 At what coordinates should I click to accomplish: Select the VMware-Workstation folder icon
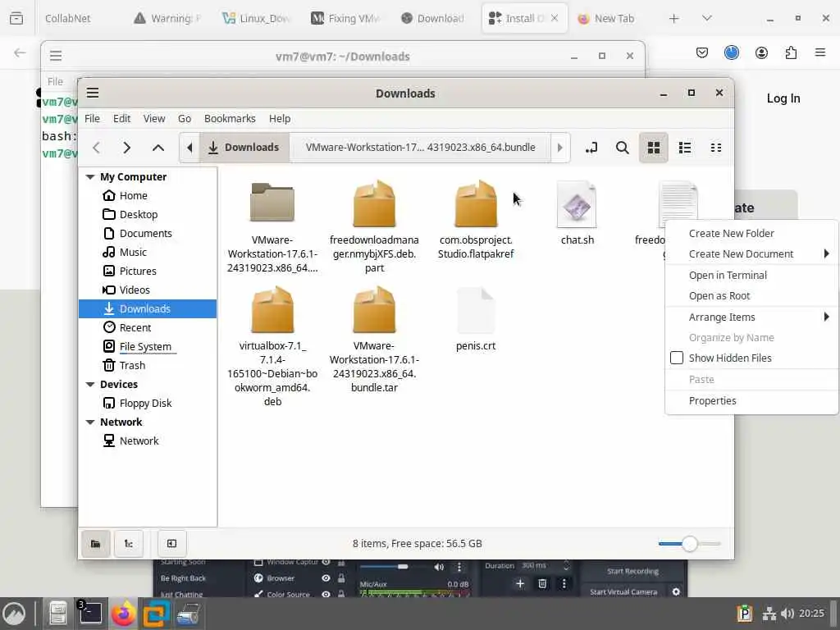[272, 203]
